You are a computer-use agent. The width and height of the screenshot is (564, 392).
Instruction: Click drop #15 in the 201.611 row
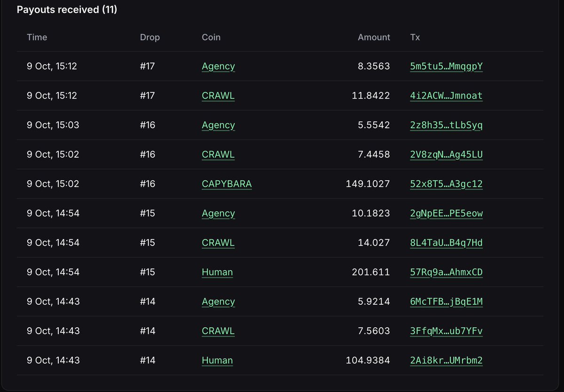coord(148,272)
